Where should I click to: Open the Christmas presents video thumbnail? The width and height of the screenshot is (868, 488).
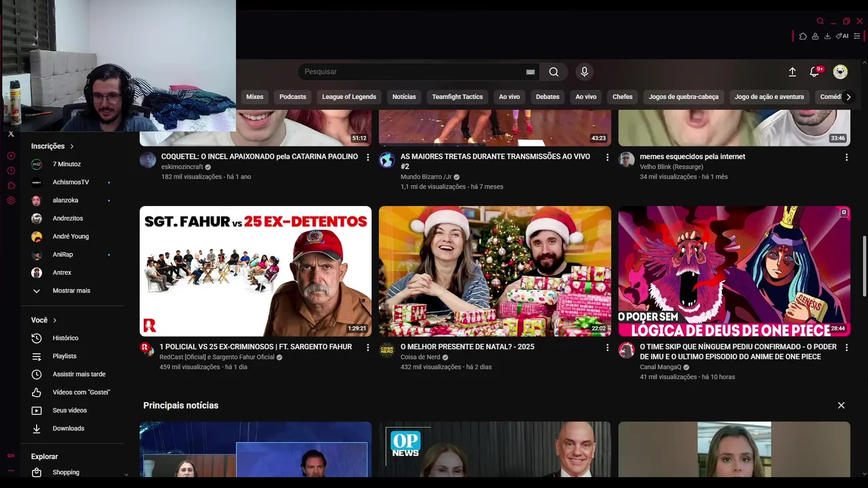click(x=495, y=271)
